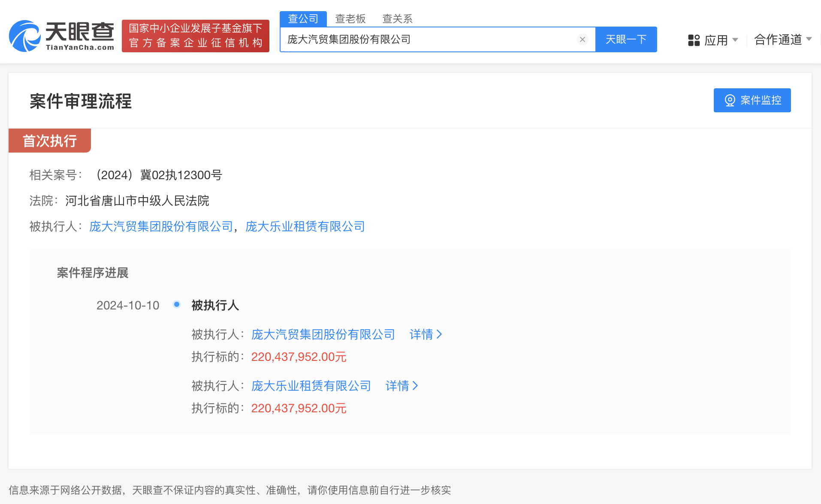Viewport: 821px width, 504px height.
Task: Click the 应用 menu label
Action: pos(716,40)
